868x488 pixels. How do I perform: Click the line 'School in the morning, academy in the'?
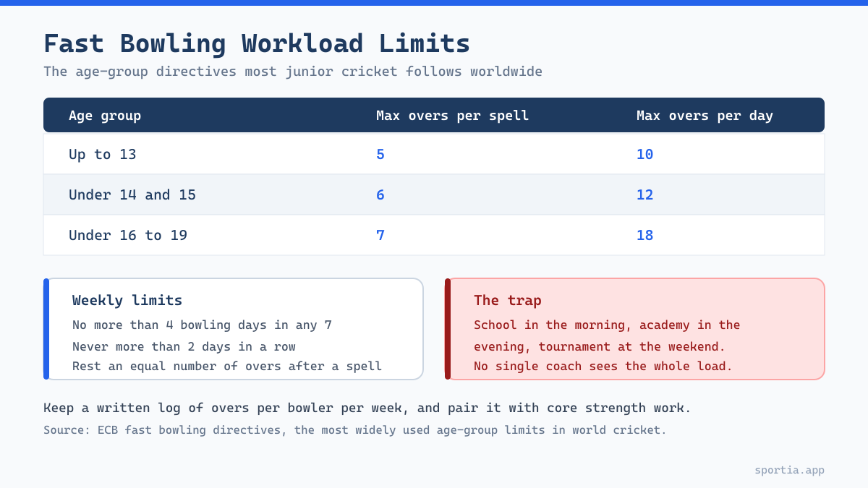click(x=607, y=325)
